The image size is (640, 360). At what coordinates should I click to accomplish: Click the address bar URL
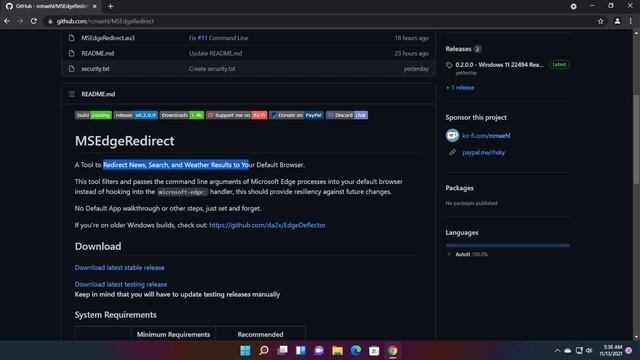[x=105, y=21]
